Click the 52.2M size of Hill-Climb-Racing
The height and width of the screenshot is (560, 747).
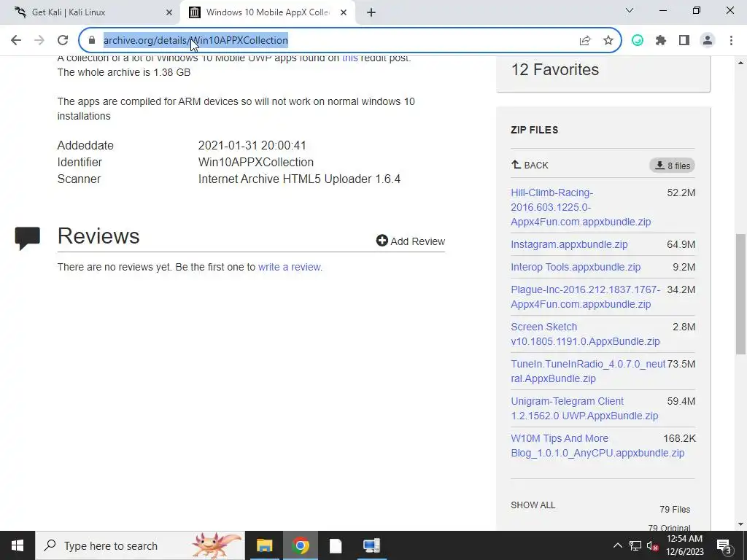[x=681, y=192]
